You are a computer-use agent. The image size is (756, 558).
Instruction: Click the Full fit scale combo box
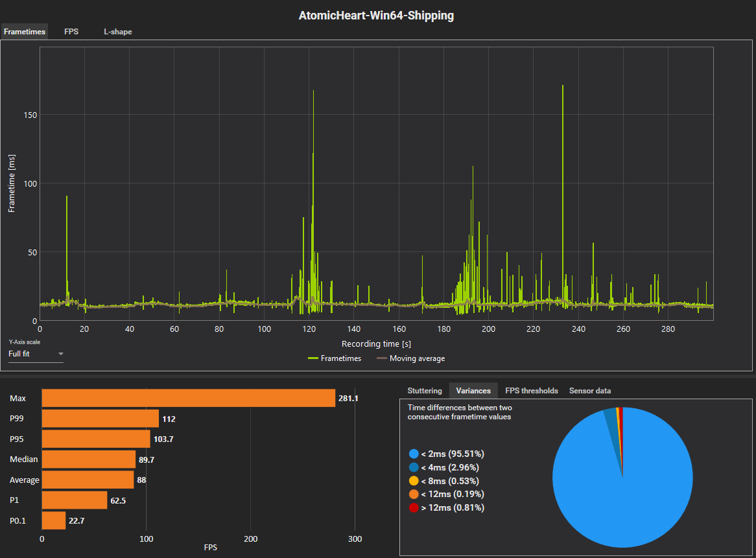coord(36,354)
